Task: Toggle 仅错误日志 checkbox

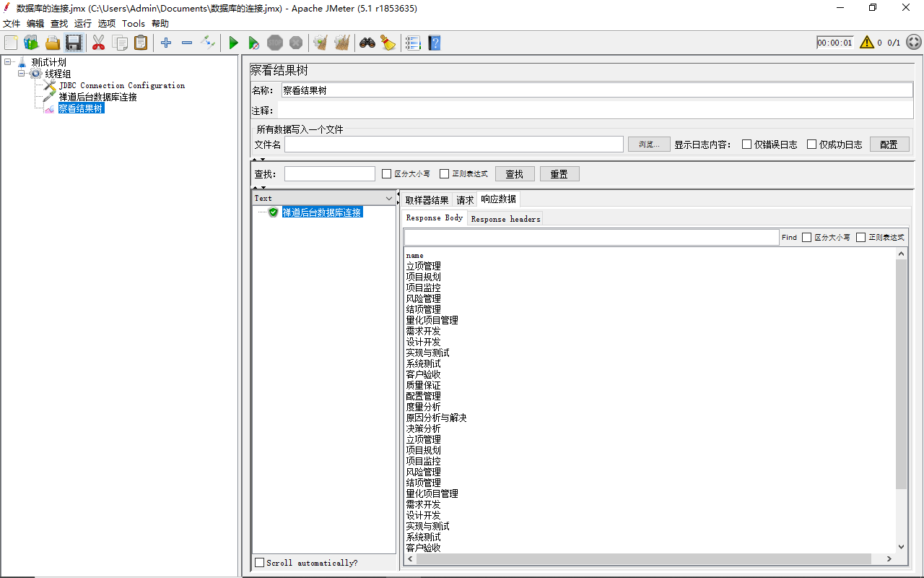Action: click(x=747, y=144)
